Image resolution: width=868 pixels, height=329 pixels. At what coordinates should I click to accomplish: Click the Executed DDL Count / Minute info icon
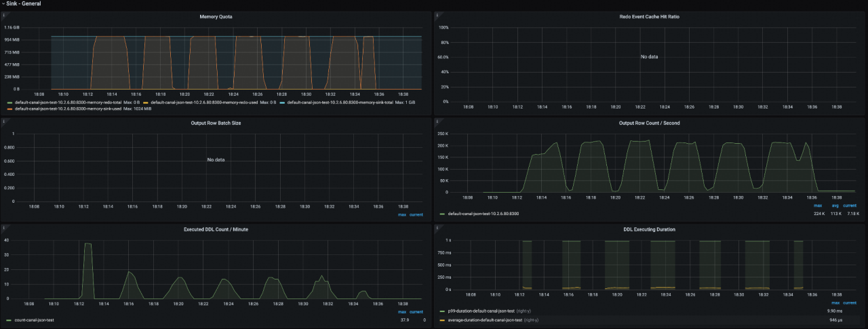coord(4,229)
